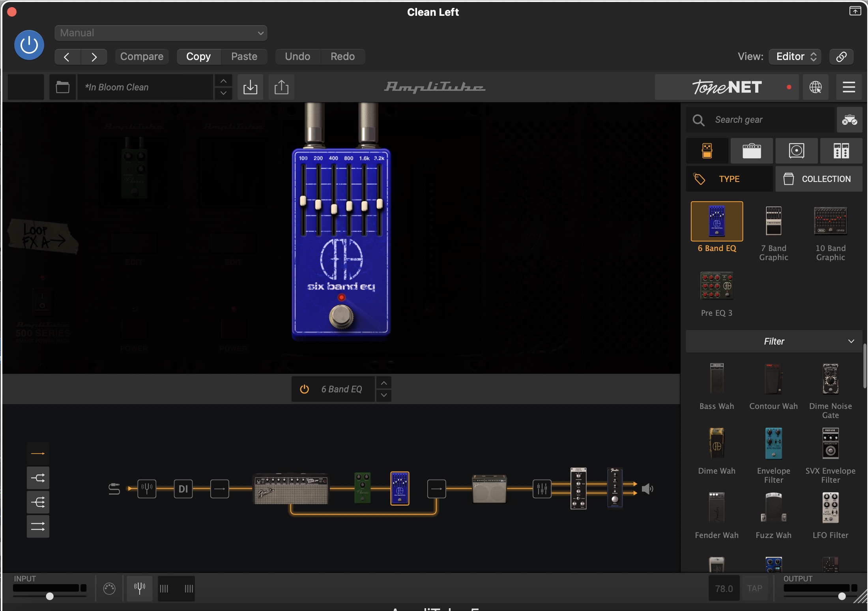Click the globe ToneNET browser icon
The width and height of the screenshot is (868, 611).
pos(816,87)
